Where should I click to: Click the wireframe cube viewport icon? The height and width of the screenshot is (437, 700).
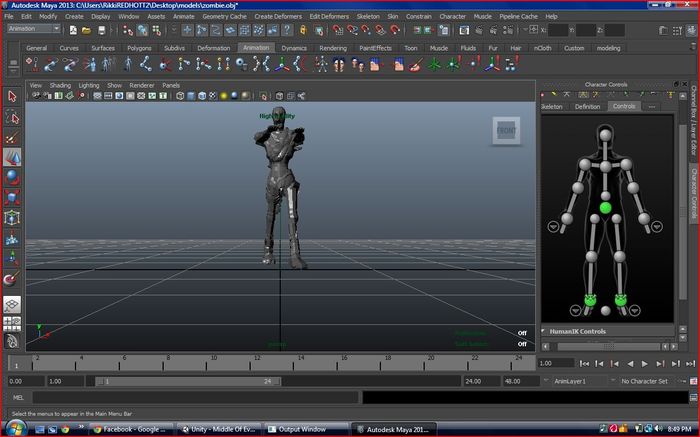180,96
